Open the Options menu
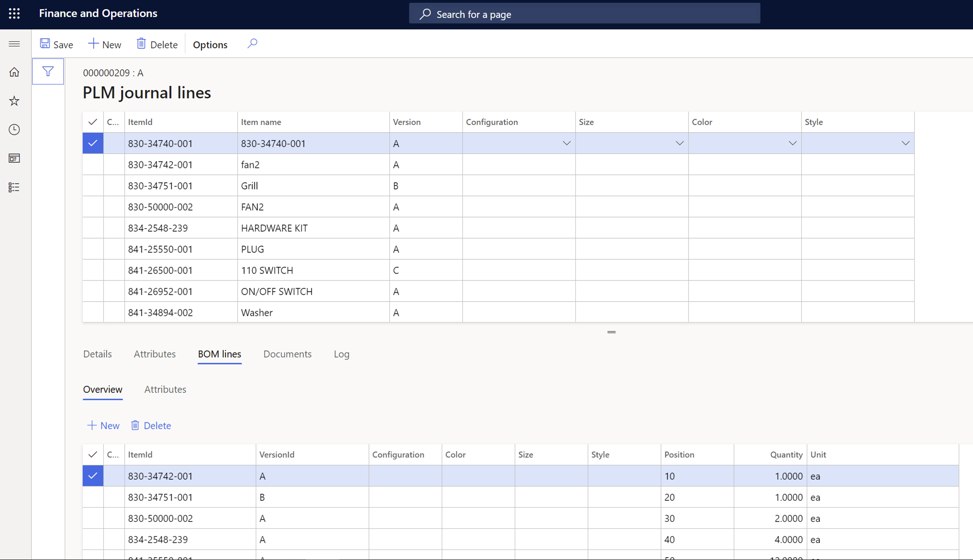The width and height of the screenshot is (973, 560). tap(210, 45)
